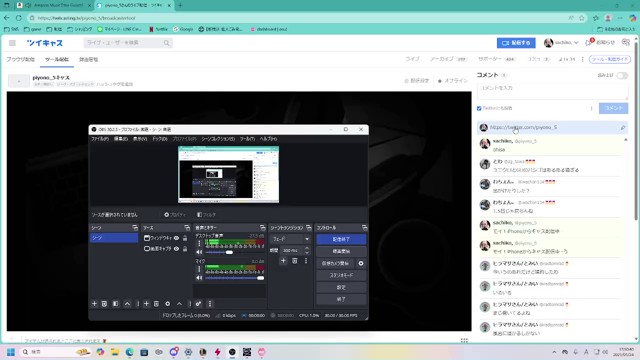
Task: Click the blue stop streaming button in OBS
Action: pos(341,239)
